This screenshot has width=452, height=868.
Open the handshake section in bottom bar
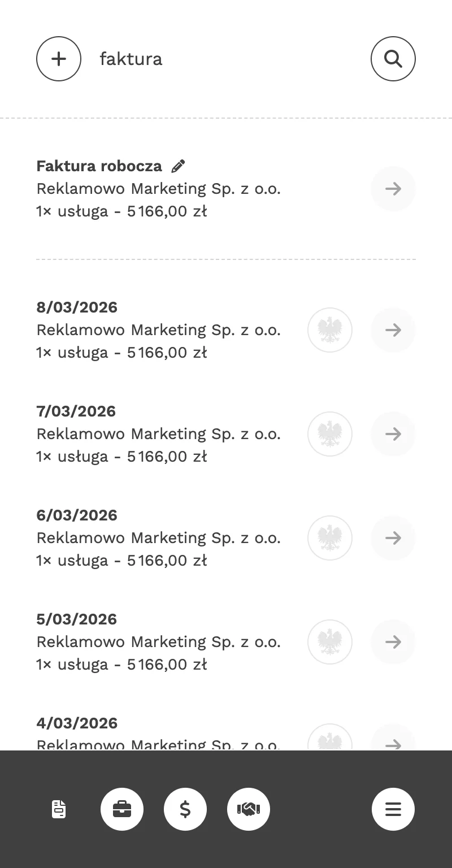[x=249, y=809]
